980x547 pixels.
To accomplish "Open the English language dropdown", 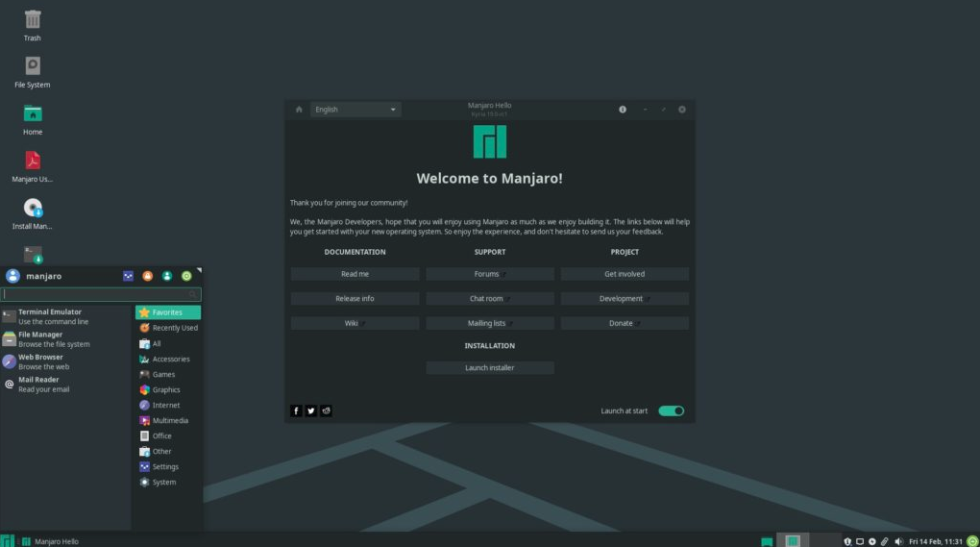I will pyautogui.click(x=355, y=110).
